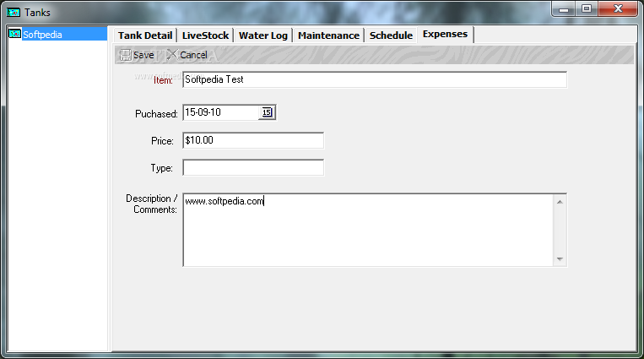Open the LiveStock tab
Image resolution: width=644 pixels, height=359 pixels.
pos(205,35)
